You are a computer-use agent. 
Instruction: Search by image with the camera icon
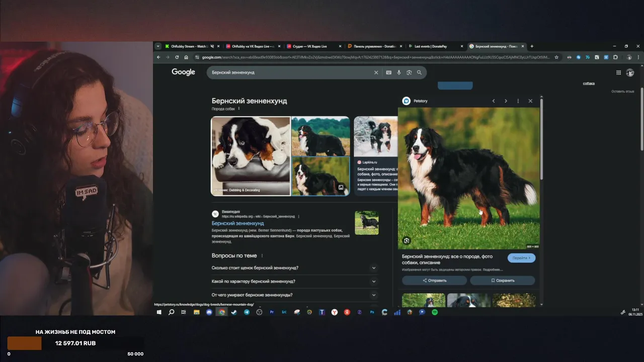(409, 72)
